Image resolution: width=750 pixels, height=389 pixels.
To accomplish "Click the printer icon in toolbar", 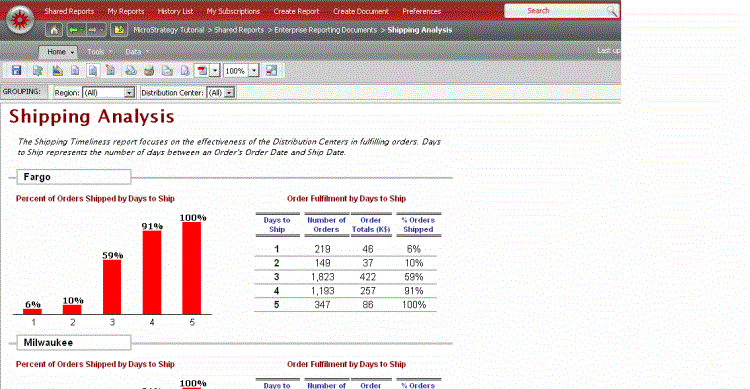I will pos(149,71).
